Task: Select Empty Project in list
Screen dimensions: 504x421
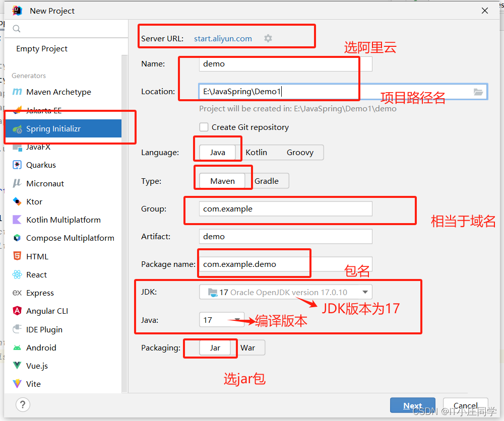Action: click(x=64, y=48)
